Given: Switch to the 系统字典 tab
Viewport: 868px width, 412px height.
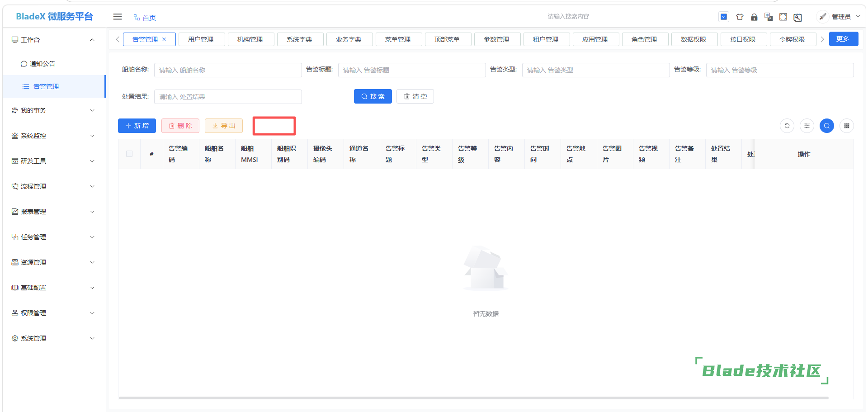Looking at the screenshot, I should [299, 39].
